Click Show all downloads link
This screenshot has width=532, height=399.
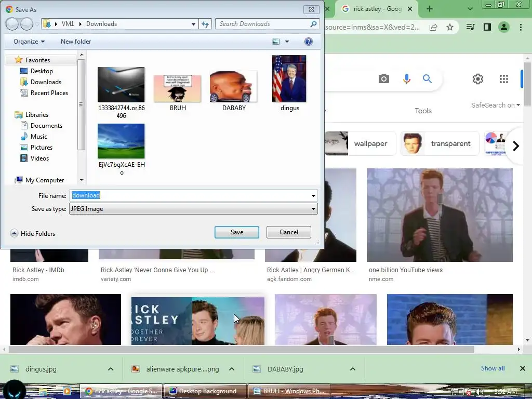[493, 368]
